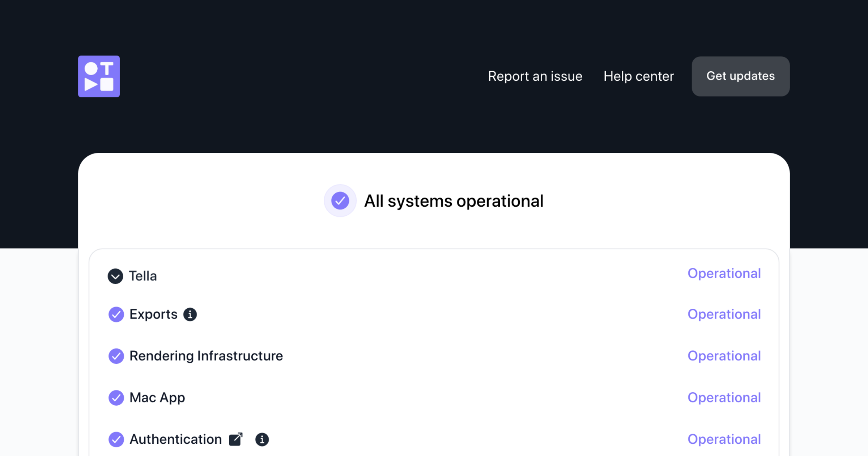Click Operational status for Tella group
868x456 pixels.
[724, 273]
